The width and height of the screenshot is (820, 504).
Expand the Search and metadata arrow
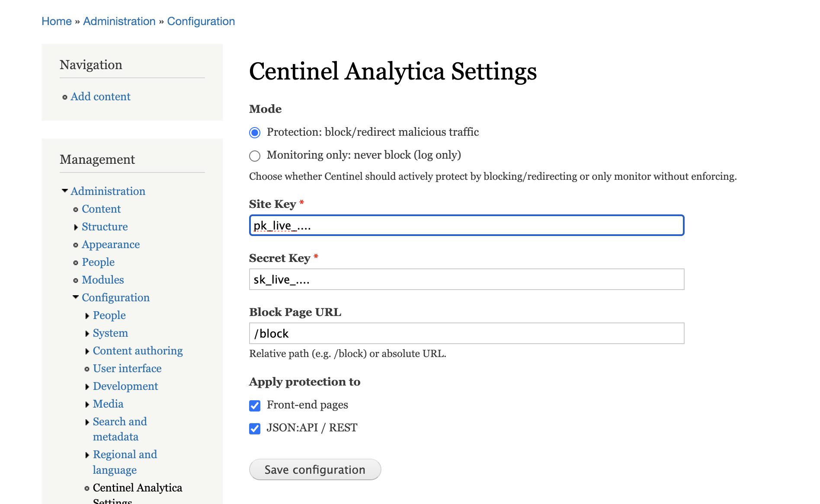tap(87, 422)
